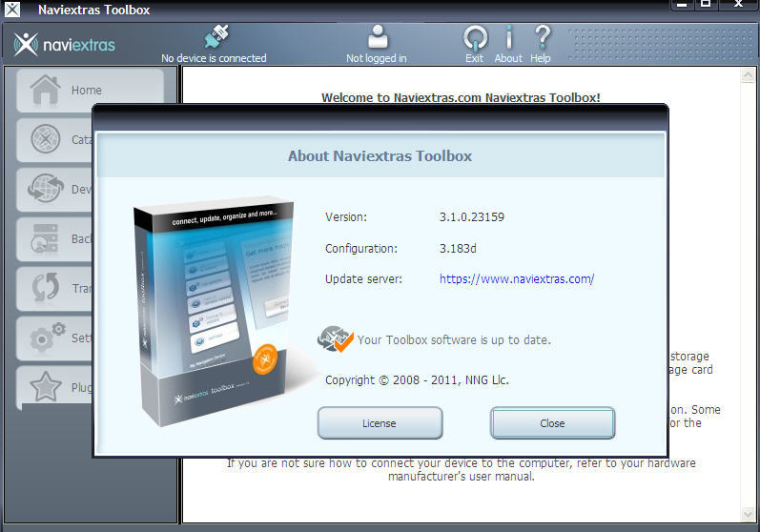Open the Catalog globe icon in sidebar

(46, 139)
